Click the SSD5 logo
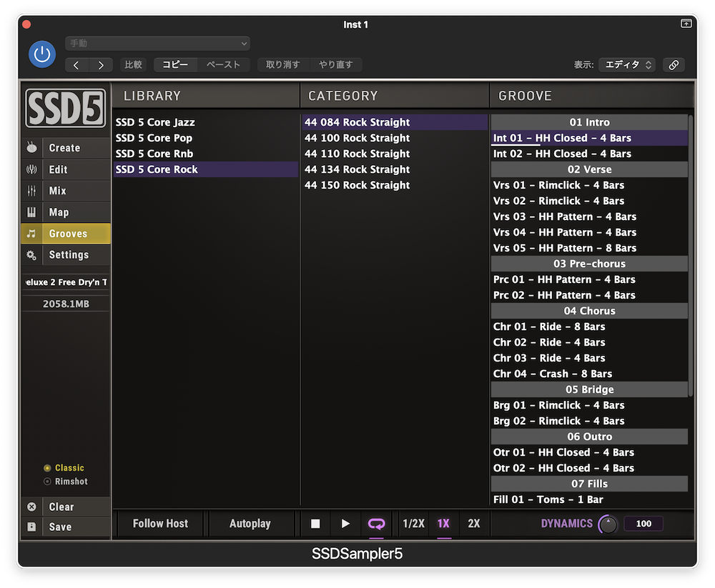Viewport: 715px width, 588px height. 66,108
